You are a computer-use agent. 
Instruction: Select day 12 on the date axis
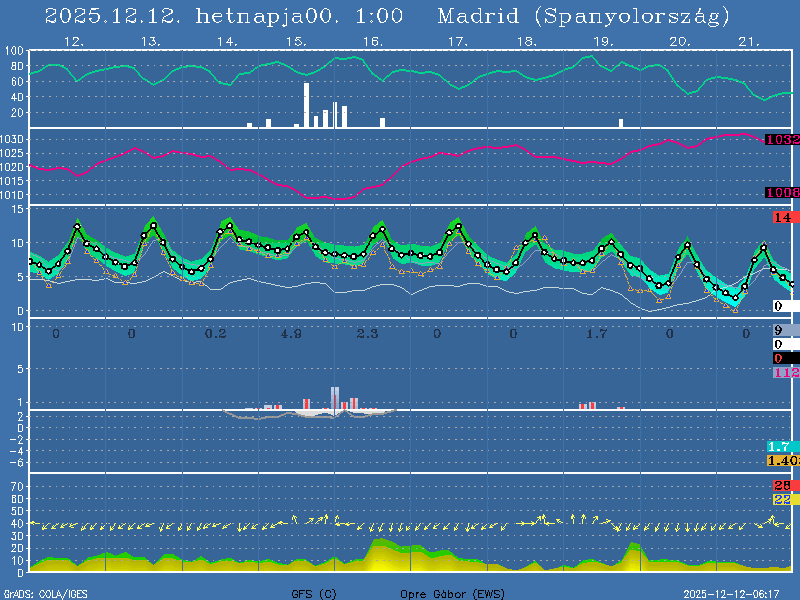coord(73,42)
